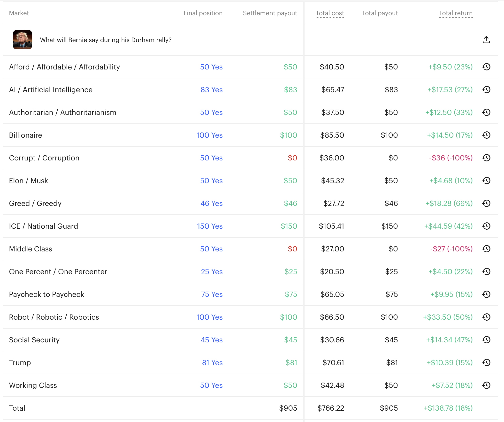View history icon on Billionaire row

pyautogui.click(x=486, y=135)
